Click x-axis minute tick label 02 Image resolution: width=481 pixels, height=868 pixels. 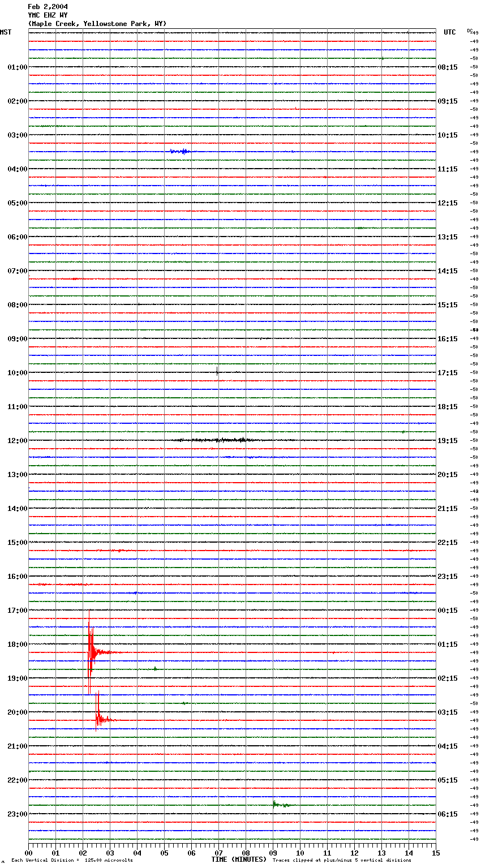pos(83,853)
